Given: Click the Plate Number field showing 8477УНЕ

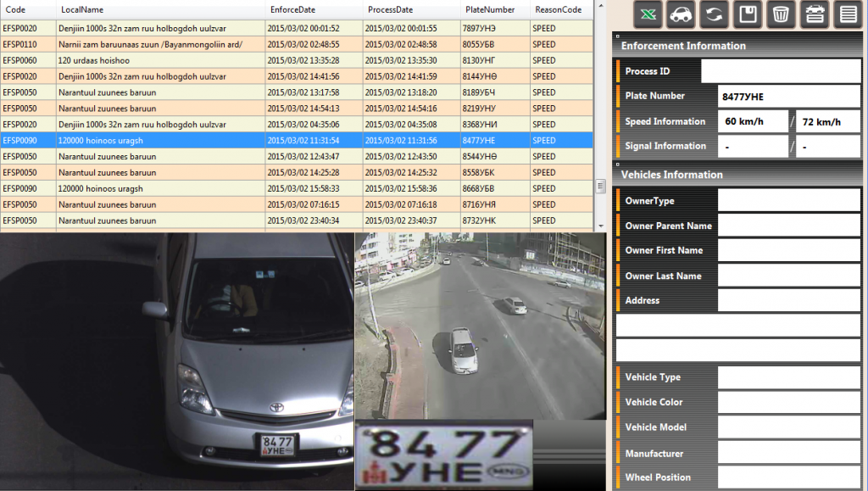Looking at the screenshot, I should (788, 97).
